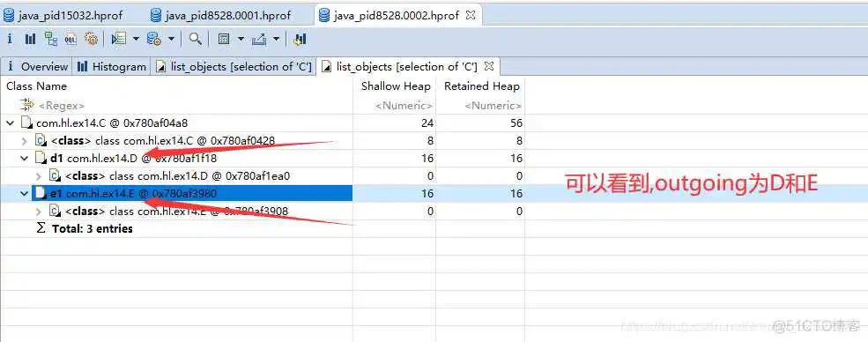Switch to java_pid15032.hprof editor tab

point(63,16)
